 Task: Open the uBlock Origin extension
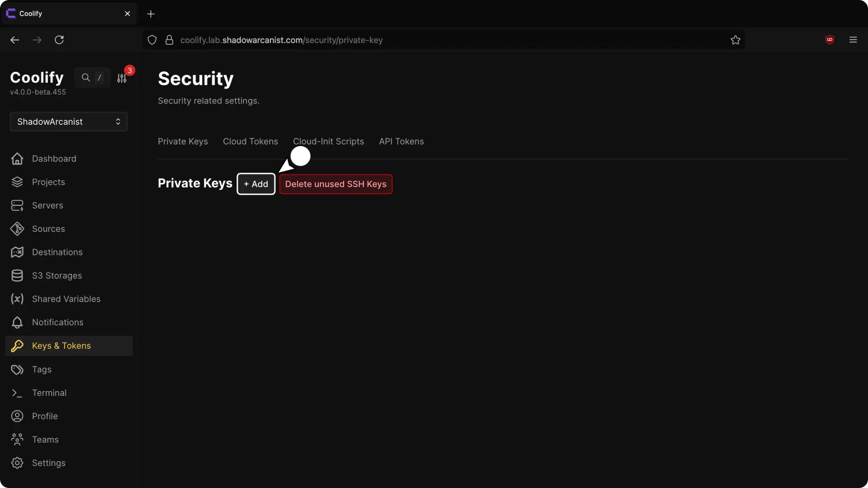(x=830, y=40)
